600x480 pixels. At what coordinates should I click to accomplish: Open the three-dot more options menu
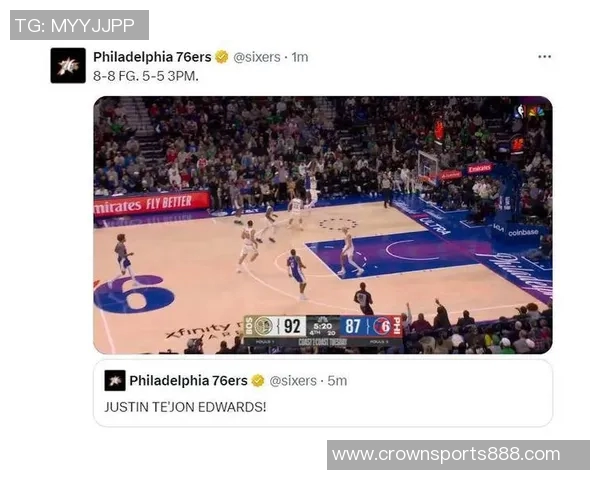[x=545, y=57]
